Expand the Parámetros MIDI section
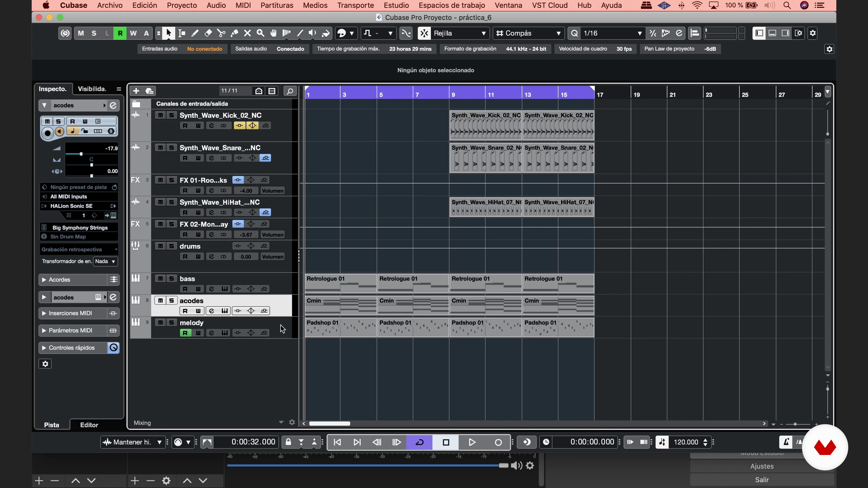Viewport: 868px width, 488px height. pyautogui.click(x=44, y=331)
